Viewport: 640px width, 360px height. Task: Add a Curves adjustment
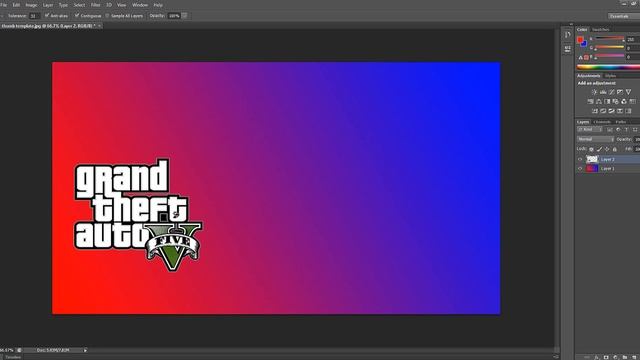[611, 92]
